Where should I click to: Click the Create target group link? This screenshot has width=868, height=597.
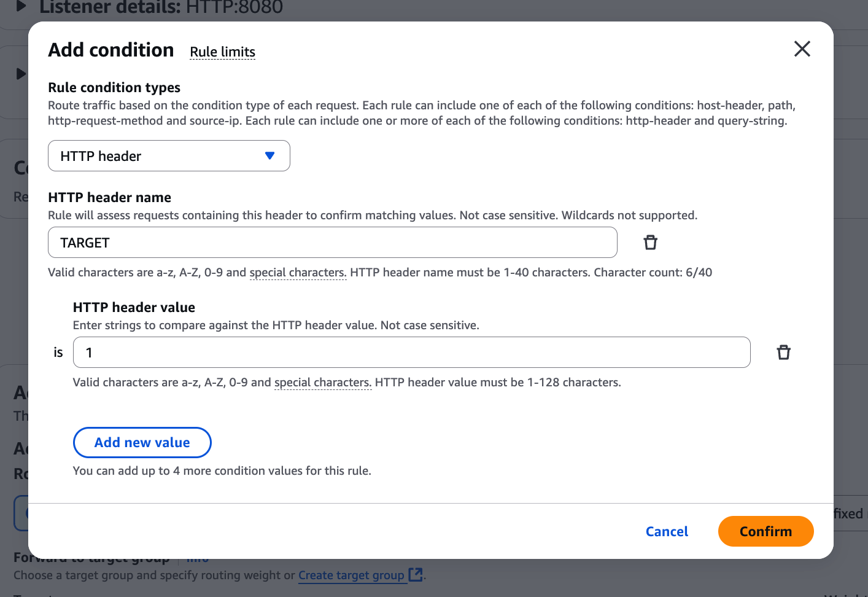pyautogui.click(x=351, y=576)
